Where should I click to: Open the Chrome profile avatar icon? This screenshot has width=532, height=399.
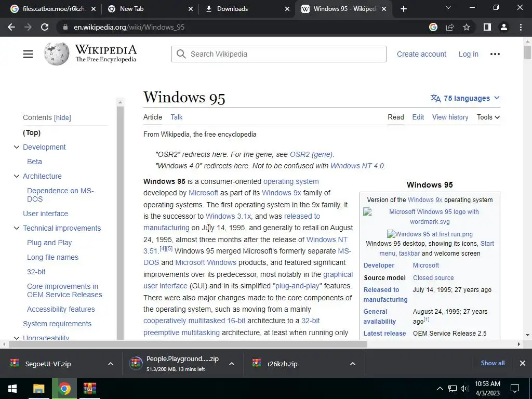504,27
